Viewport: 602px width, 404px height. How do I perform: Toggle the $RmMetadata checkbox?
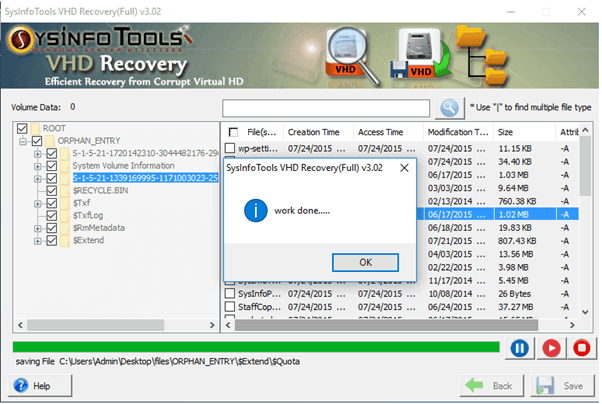pyautogui.click(x=52, y=228)
